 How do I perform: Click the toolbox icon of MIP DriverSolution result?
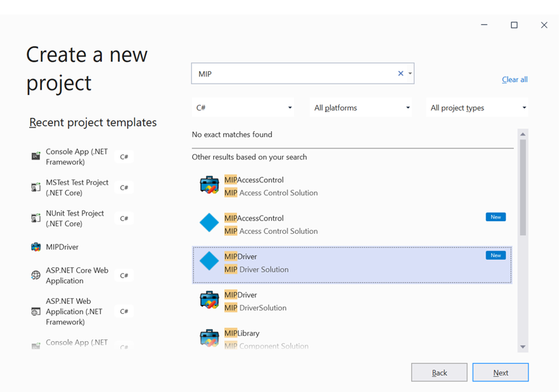[x=209, y=300]
